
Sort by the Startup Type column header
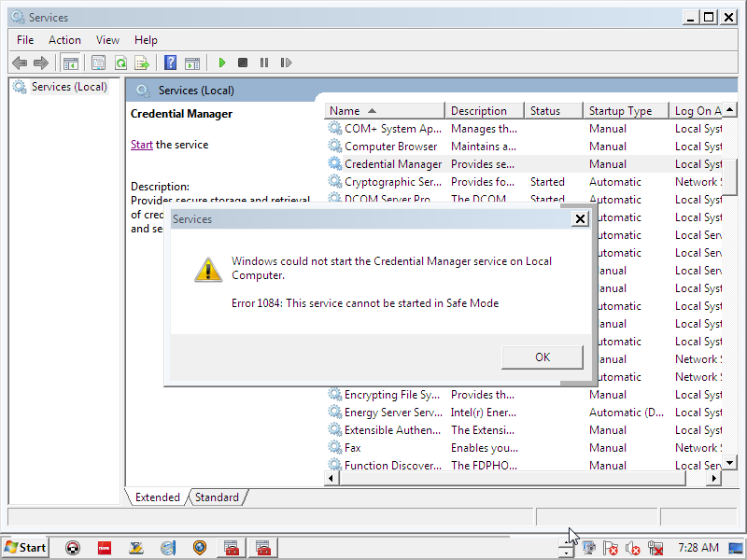tap(626, 111)
